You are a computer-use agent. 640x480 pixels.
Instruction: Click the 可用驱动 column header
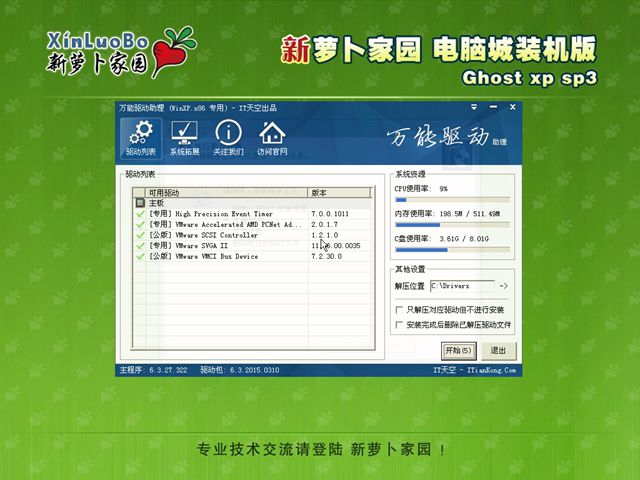point(226,193)
